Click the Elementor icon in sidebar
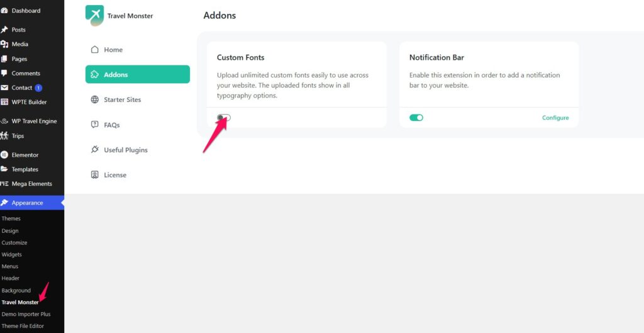 pos(4,155)
